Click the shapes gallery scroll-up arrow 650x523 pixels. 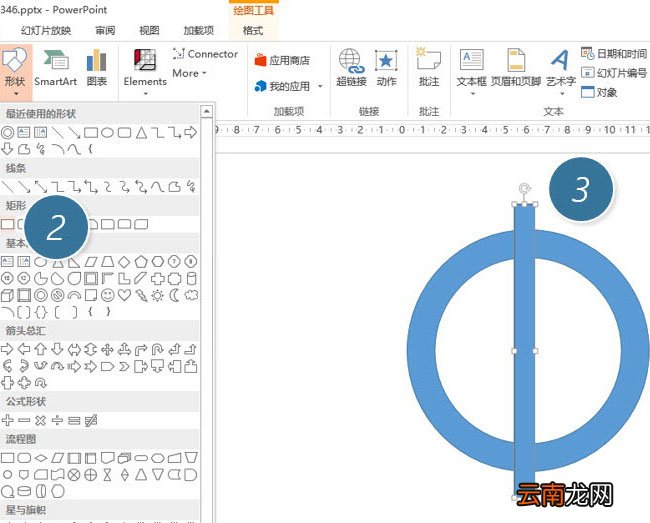click(206, 111)
